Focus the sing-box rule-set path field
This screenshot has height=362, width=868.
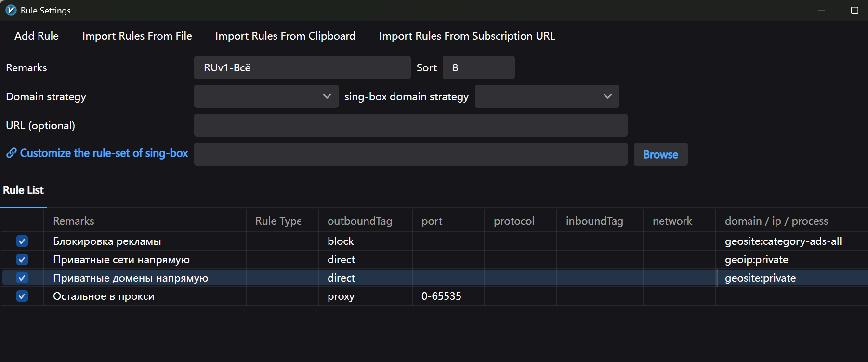point(410,154)
